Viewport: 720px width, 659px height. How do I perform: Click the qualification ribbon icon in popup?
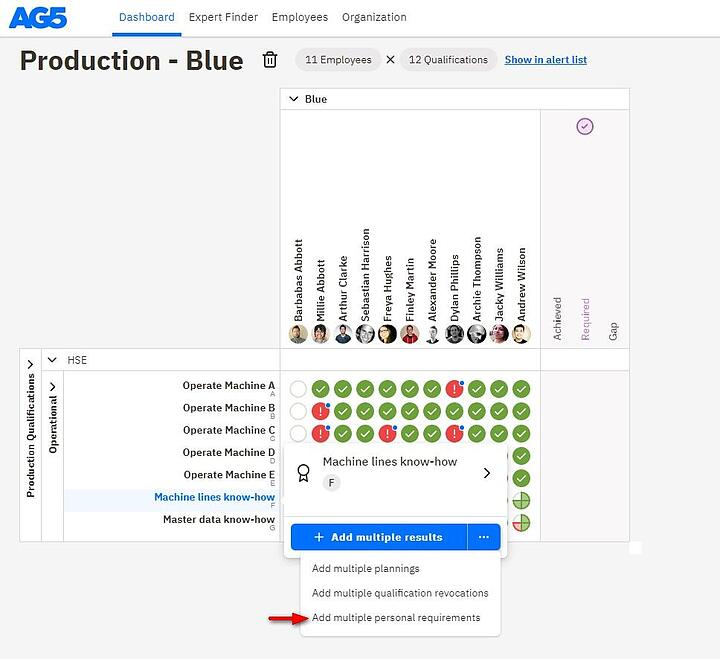pyautogui.click(x=304, y=471)
